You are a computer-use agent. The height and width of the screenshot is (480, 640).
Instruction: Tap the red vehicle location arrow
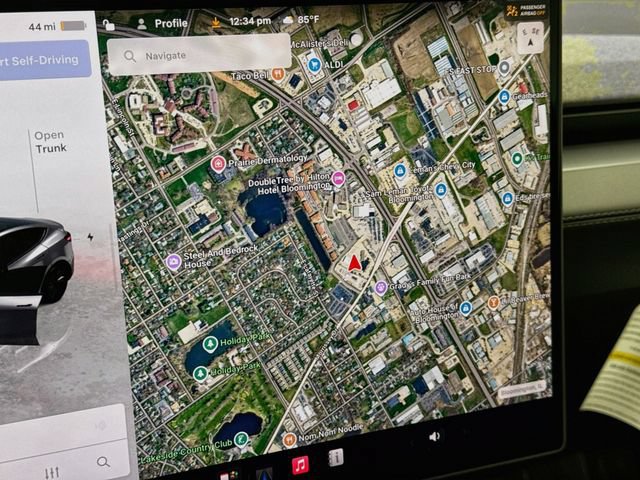(354, 262)
